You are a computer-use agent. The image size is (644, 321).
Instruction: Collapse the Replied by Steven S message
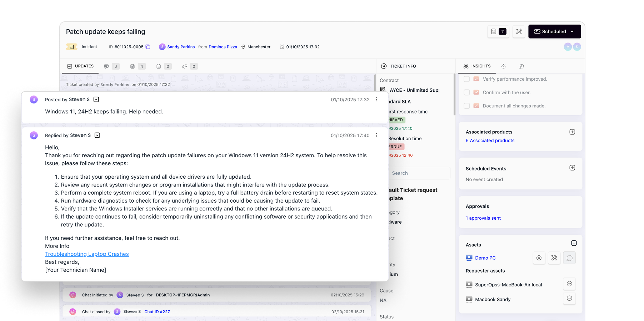coord(97,135)
